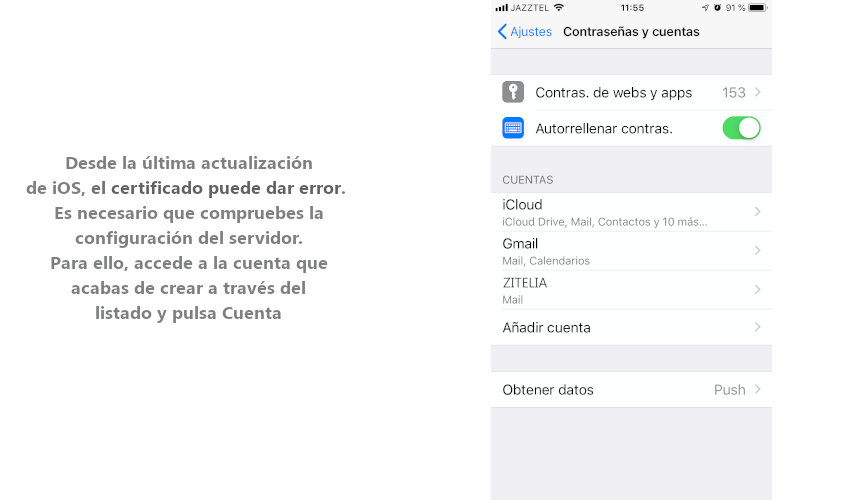Open Contras. de webs y apps

tap(613, 92)
